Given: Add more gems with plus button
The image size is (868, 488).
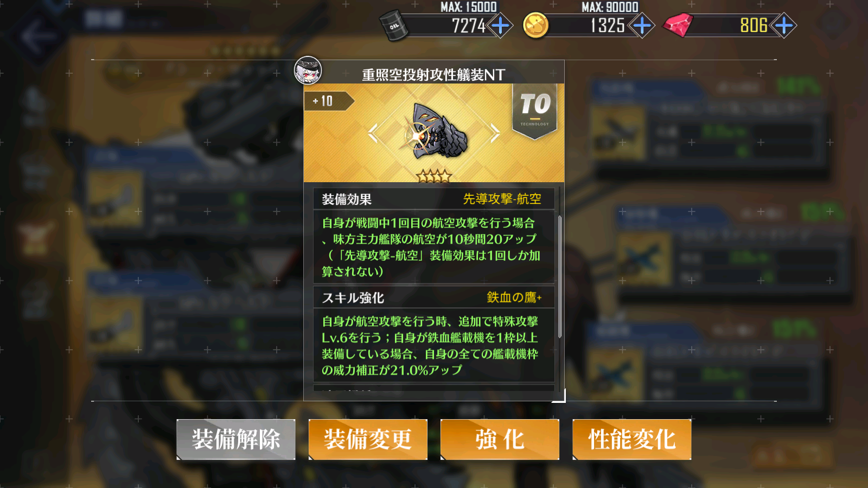Looking at the screenshot, I should (784, 25).
